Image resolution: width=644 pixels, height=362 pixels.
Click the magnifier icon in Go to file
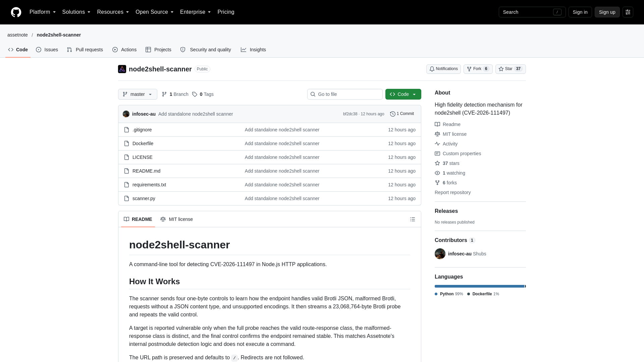[313, 94]
